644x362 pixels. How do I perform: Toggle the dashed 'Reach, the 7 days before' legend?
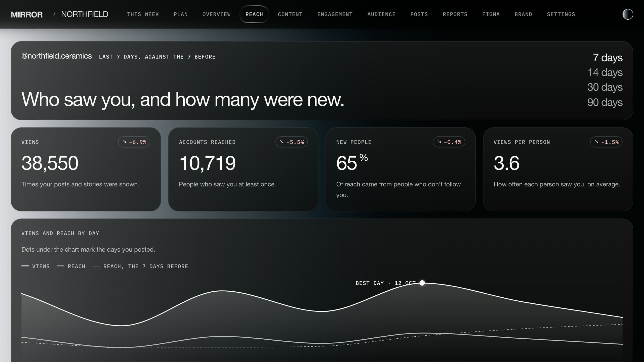click(140, 266)
